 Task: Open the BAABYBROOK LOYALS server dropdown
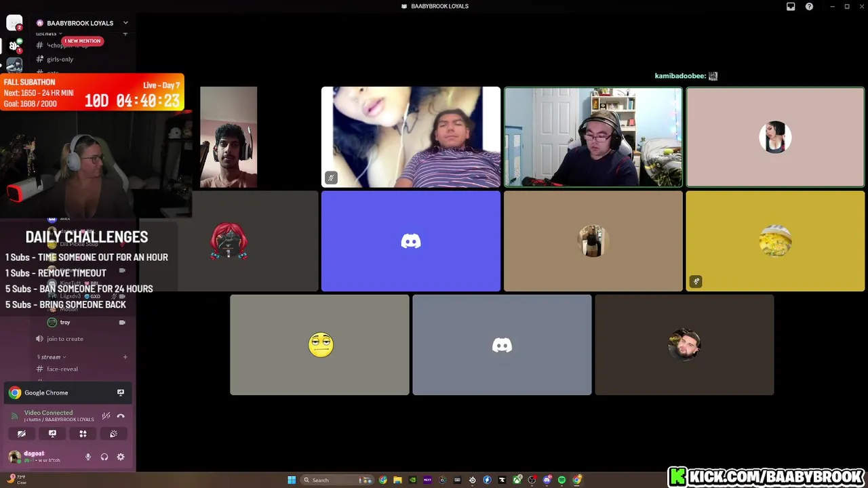point(81,23)
